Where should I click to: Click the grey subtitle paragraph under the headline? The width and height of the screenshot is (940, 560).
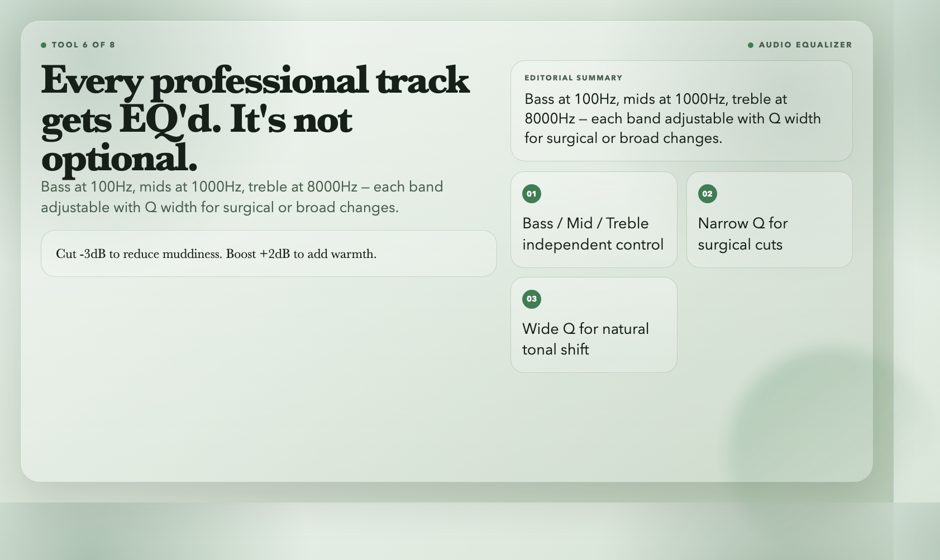[242, 197]
